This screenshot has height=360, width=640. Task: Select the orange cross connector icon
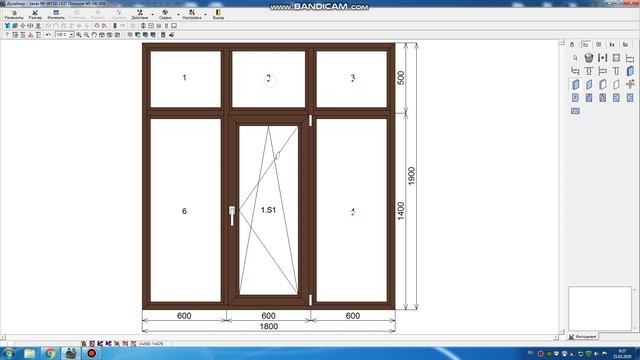pyautogui.click(x=630, y=84)
